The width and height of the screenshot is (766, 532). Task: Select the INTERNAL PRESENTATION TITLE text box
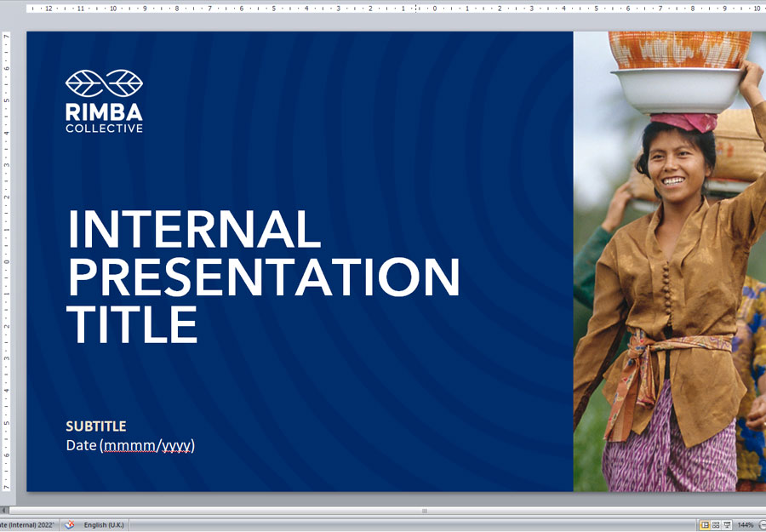click(x=263, y=277)
